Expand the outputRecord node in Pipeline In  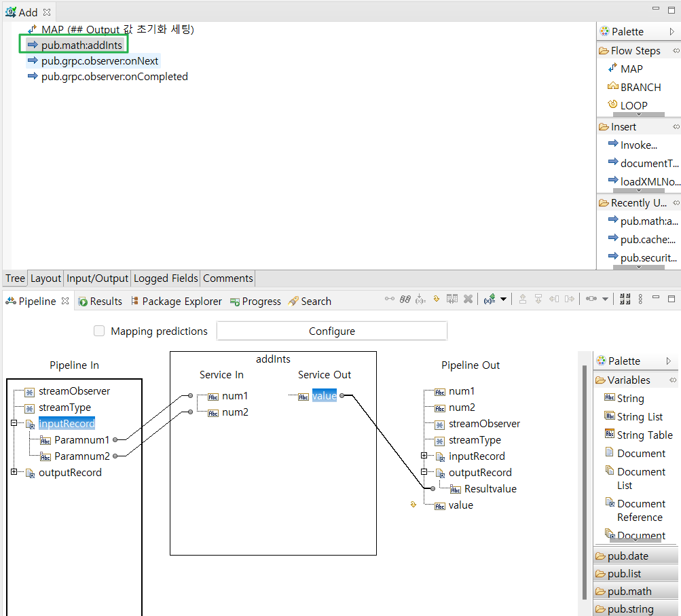[x=14, y=472]
